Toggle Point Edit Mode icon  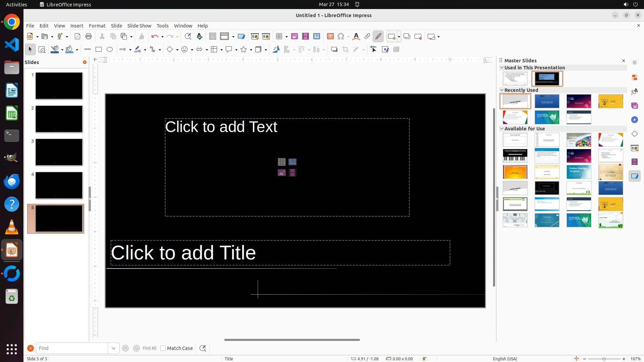[x=374, y=50]
